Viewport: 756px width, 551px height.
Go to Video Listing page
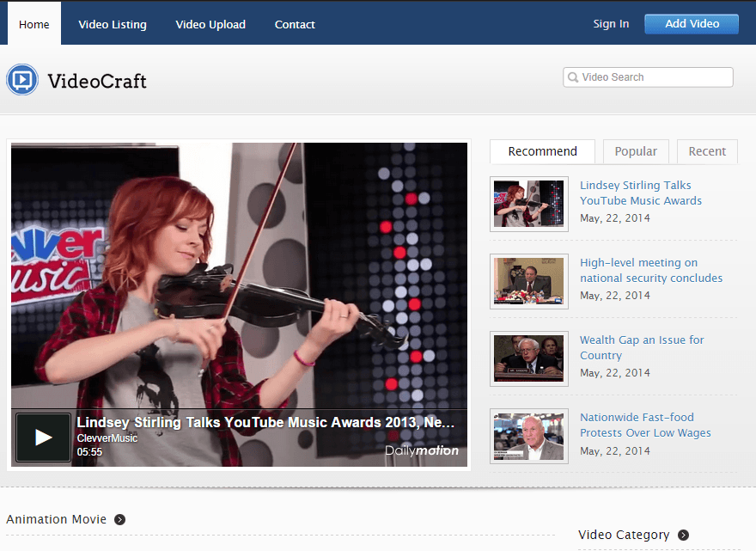pyautogui.click(x=113, y=25)
